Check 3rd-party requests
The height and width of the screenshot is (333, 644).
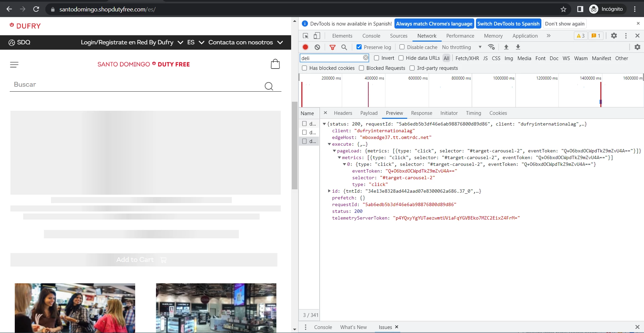click(x=412, y=68)
